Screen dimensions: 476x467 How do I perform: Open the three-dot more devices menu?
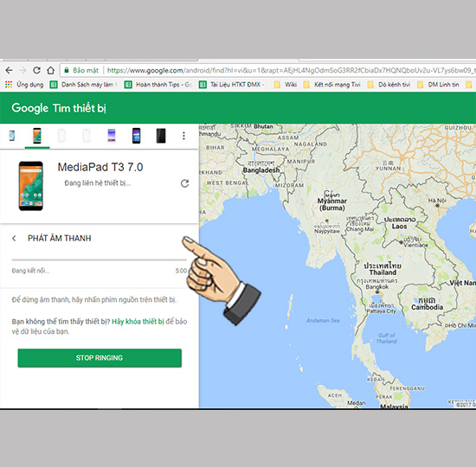[x=183, y=136]
